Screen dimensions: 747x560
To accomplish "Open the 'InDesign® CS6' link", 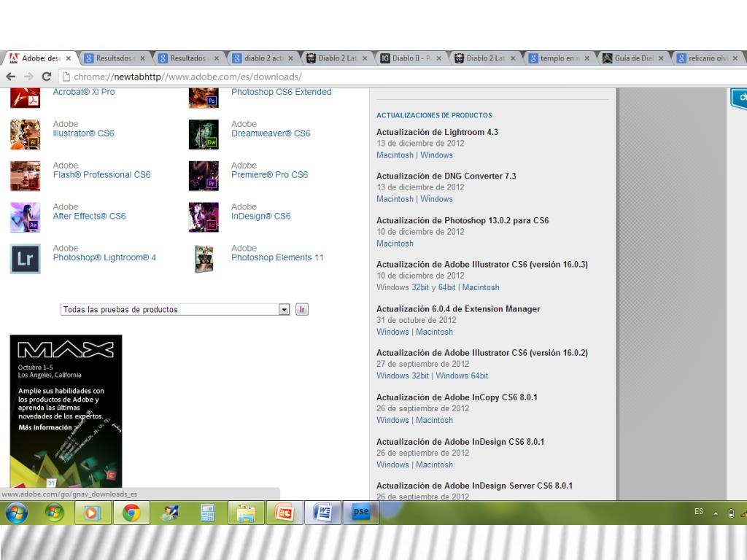I will (261, 216).
